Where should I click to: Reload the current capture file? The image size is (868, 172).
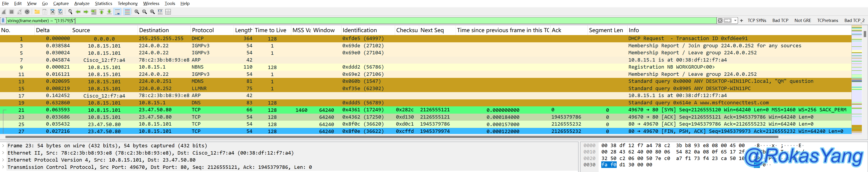(x=60, y=12)
